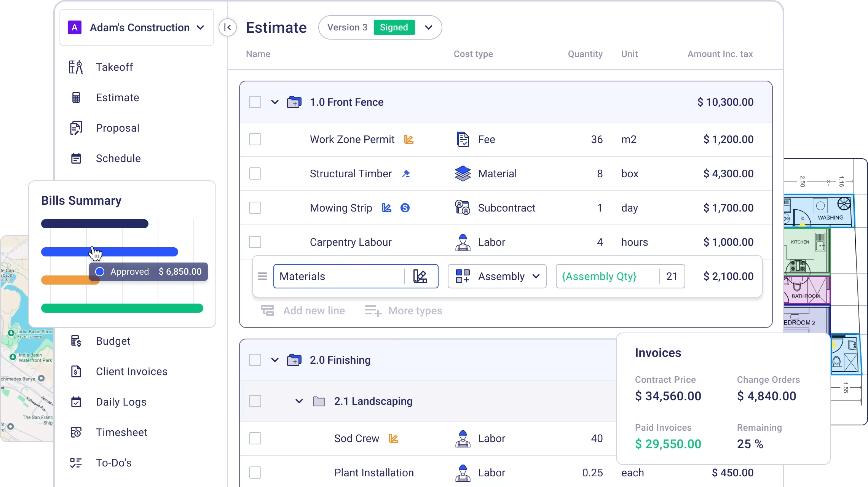Open Daily Logs from the sidebar

(121, 402)
